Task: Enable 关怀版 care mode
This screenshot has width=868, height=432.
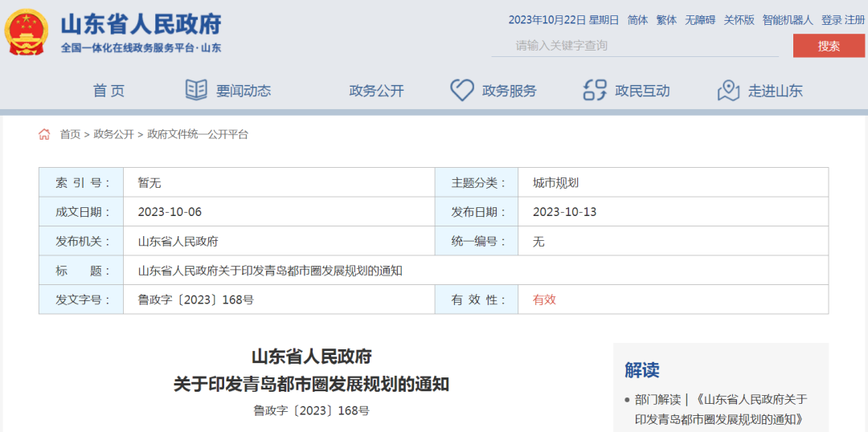Action: [739, 20]
